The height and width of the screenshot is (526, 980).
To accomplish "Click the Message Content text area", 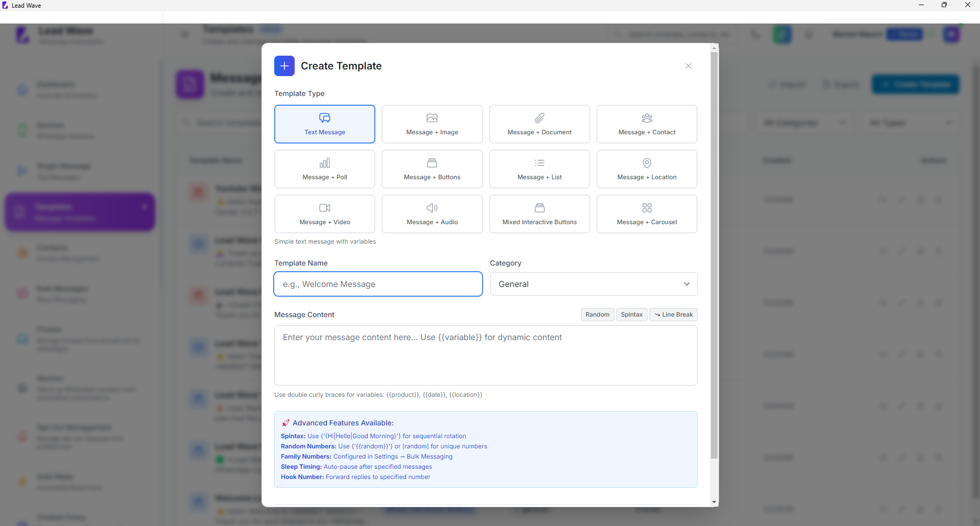I will (485, 355).
